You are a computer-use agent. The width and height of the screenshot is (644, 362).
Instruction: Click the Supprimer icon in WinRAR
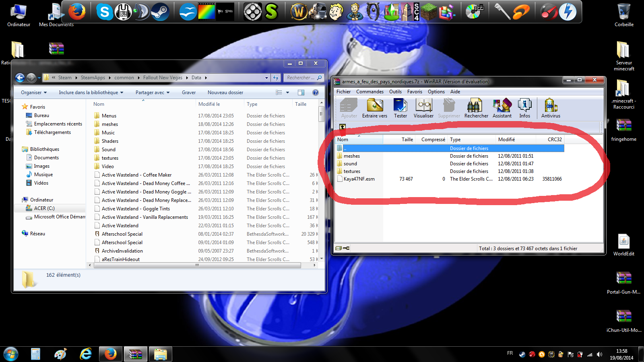[x=449, y=108]
